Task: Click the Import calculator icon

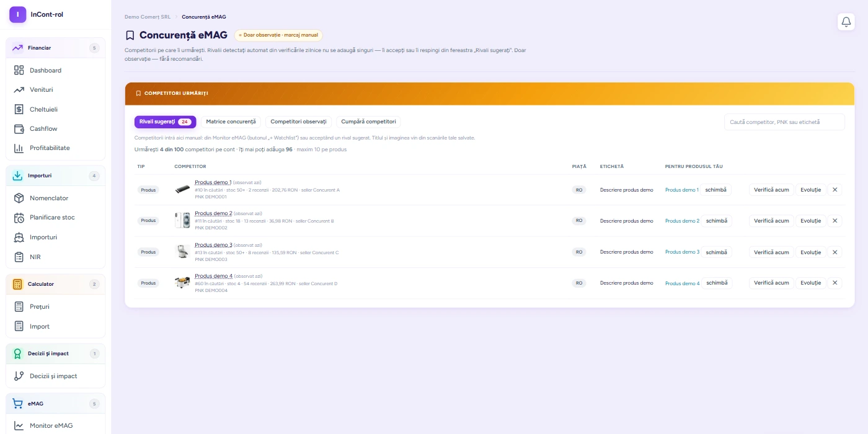Action: pos(19,326)
